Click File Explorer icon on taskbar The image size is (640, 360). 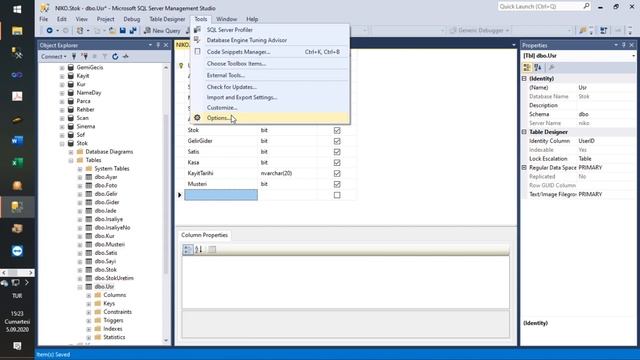point(17,31)
